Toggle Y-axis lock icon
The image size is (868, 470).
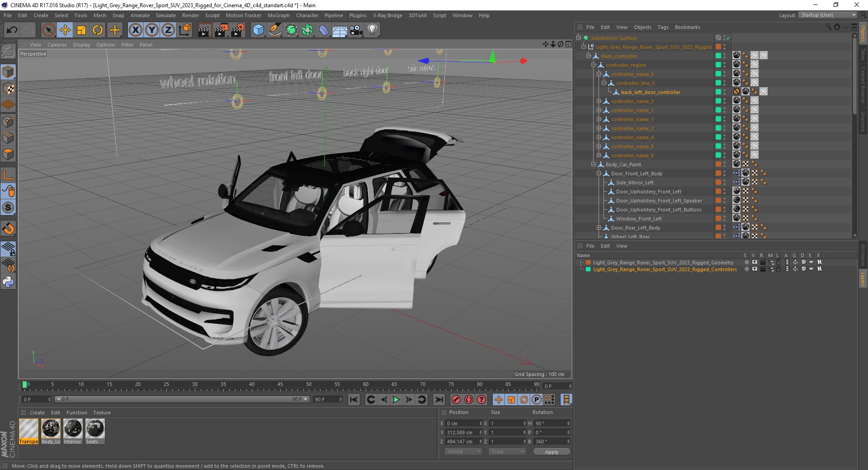(x=151, y=30)
